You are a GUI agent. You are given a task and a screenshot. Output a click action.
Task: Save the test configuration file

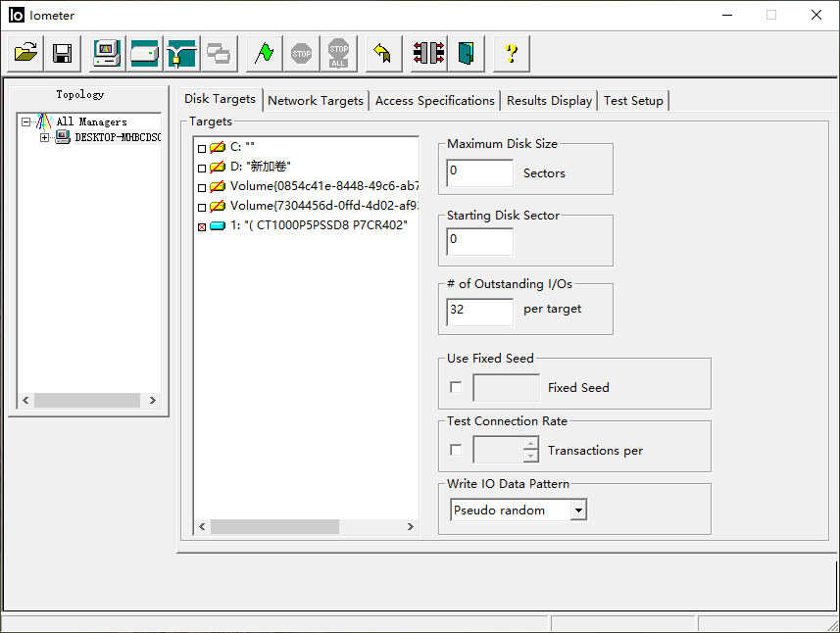coord(62,53)
